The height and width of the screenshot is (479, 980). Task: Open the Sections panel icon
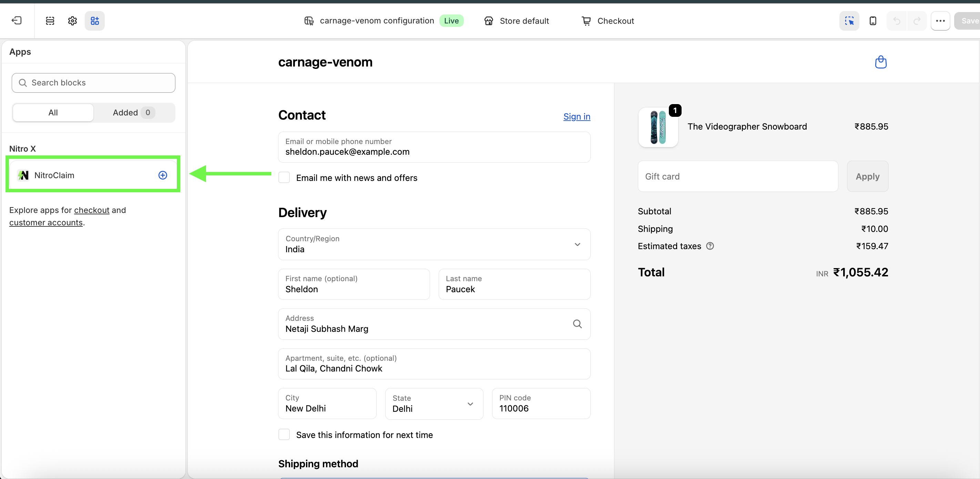[x=50, y=21]
